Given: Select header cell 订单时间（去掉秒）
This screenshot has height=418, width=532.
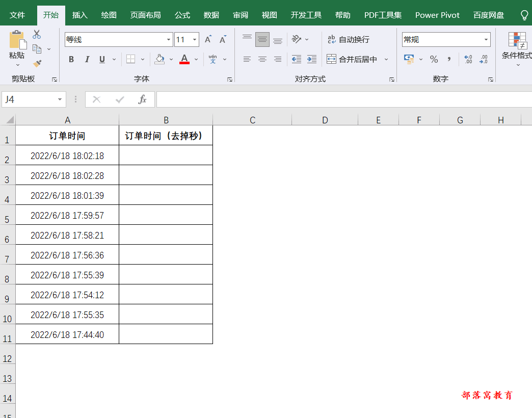Looking at the screenshot, I should tap(166, 136).
